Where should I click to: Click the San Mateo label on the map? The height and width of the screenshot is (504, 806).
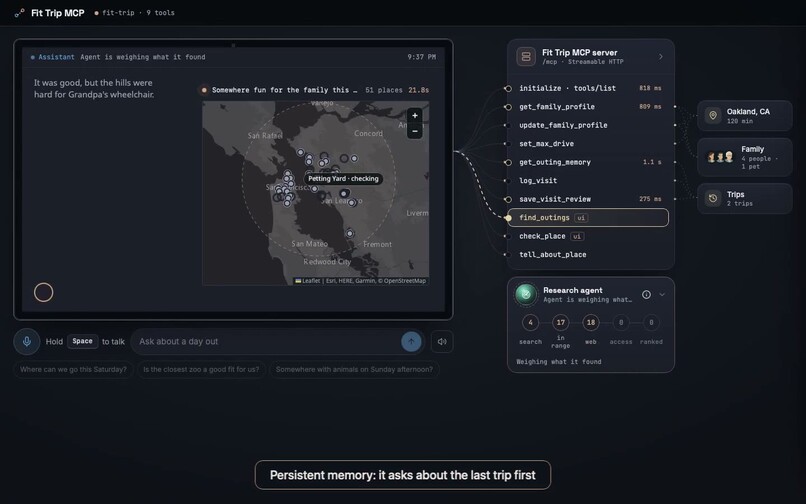309,244
